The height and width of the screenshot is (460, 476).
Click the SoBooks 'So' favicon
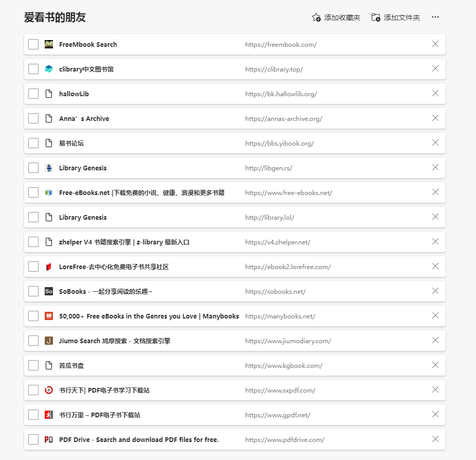click(x=49, y=291)
